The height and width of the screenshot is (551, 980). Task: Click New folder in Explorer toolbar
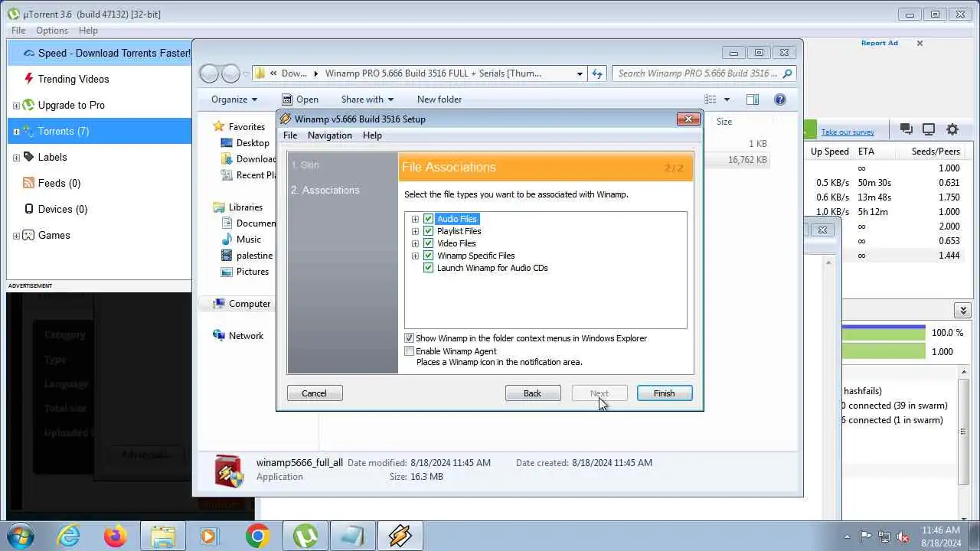coord(439,99)
